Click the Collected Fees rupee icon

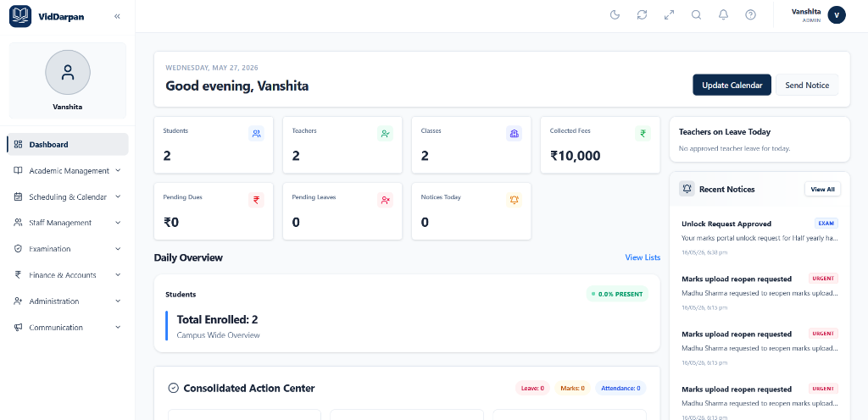pyautogui.click(x=643, y=133)
